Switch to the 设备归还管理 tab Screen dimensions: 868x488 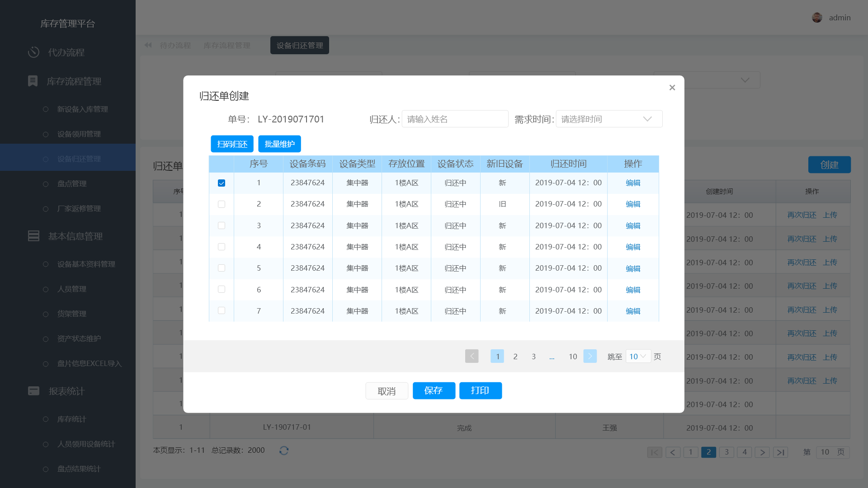pos(299,45)
